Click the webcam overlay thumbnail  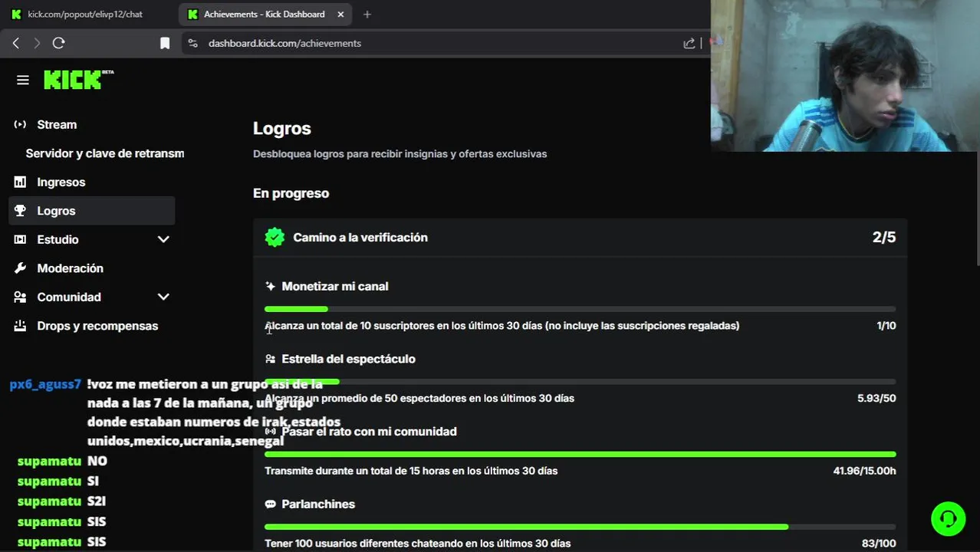pos(845,75)
